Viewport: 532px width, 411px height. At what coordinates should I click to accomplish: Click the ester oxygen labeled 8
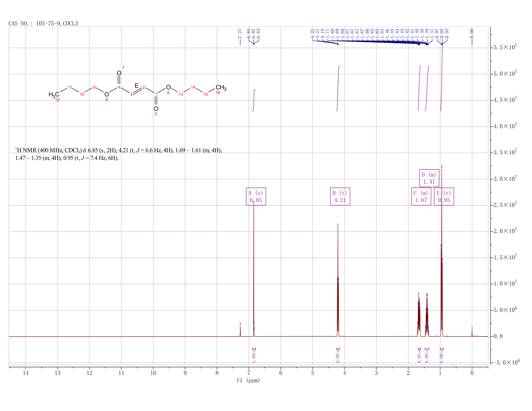[x=107, y=94]
